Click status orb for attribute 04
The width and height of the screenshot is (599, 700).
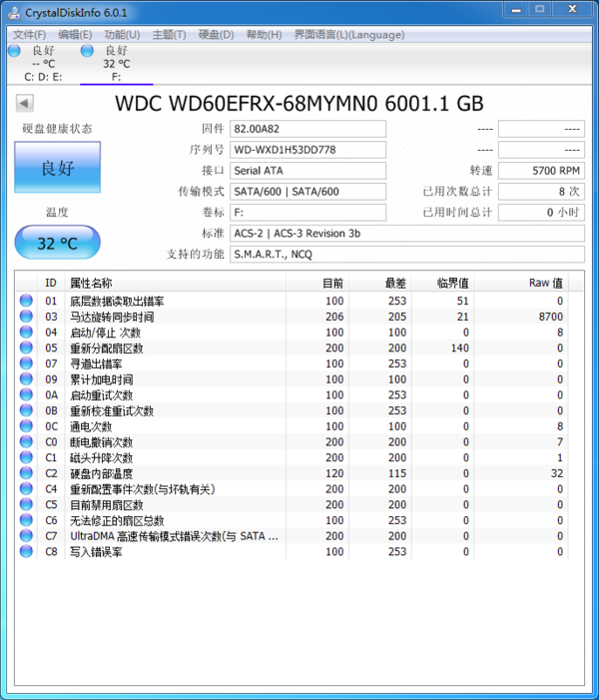click(x=26, y=332)
